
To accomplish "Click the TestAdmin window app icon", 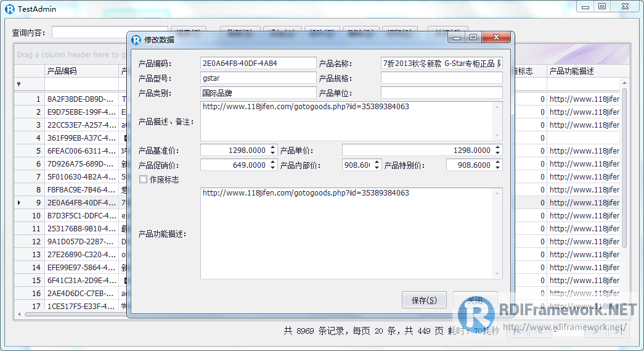I will coord(10,9).
